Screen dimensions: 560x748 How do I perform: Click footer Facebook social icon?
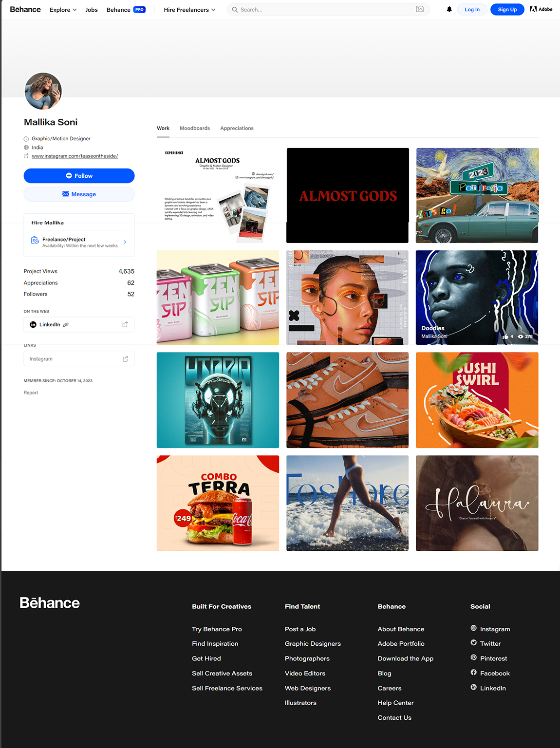click(473, 673)
